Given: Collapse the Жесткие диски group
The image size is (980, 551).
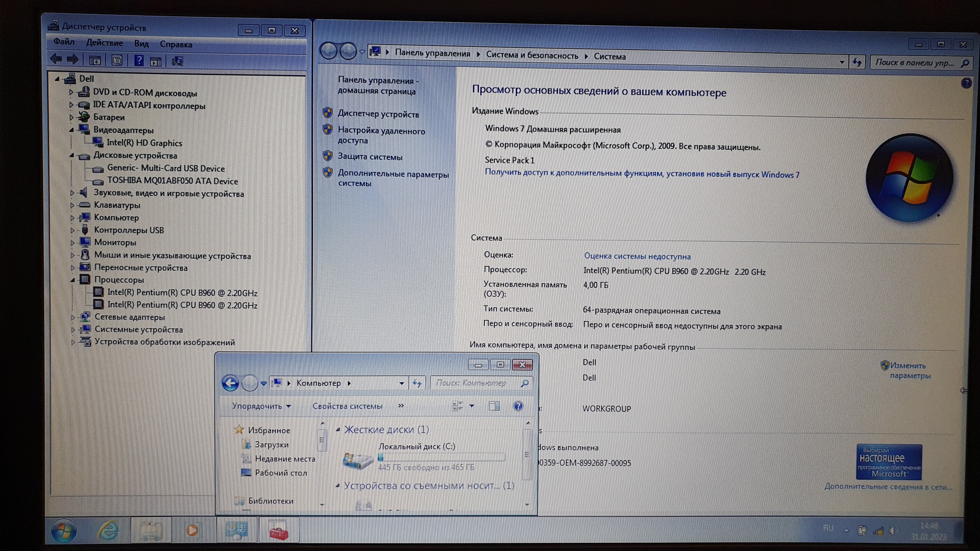Looking at the screenshot, I should (338, 430).
